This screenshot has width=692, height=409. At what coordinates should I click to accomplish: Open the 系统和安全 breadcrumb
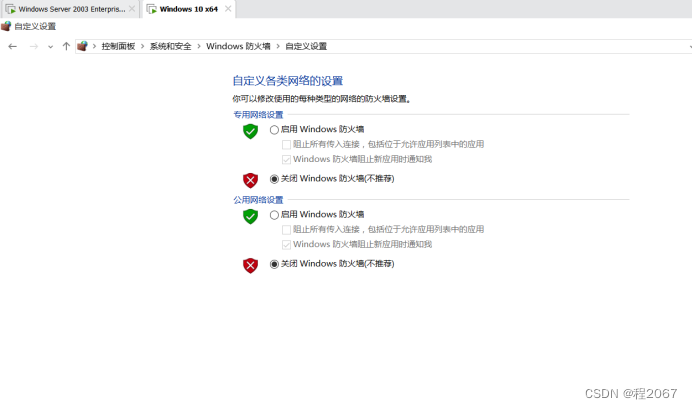[170, 46]
